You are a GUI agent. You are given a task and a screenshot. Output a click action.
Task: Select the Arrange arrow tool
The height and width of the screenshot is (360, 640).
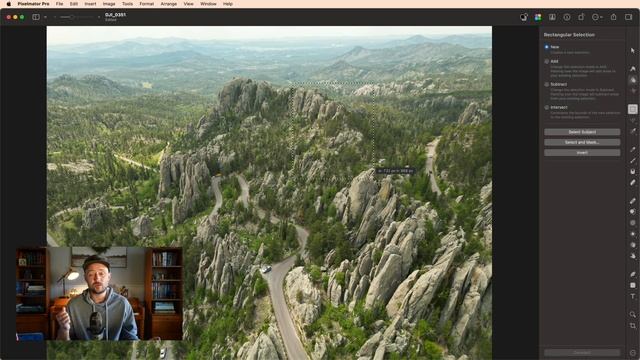pyautogui.click(x=633, y=51)
